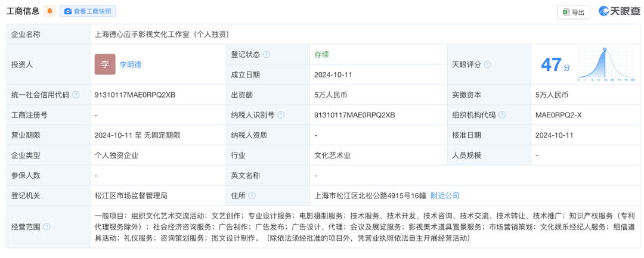The height and width of the screenshot is (258, 644).
Task: Select the 工商信息 section heading
Action: [x=23, y=11]
